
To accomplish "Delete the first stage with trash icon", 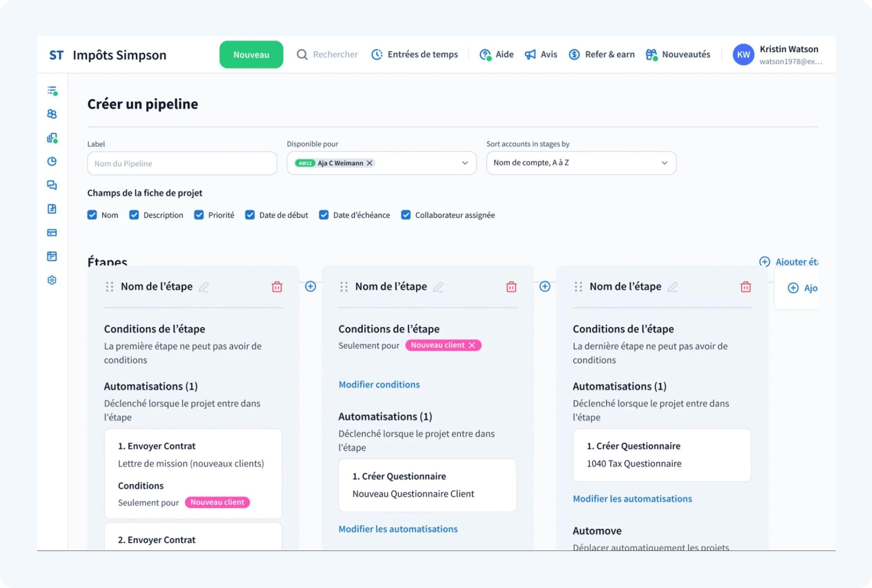I will [276, 287].
